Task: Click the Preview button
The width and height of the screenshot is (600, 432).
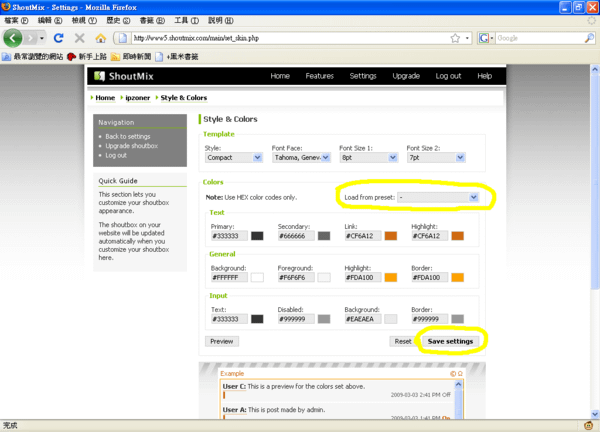Action: [222, 341]
